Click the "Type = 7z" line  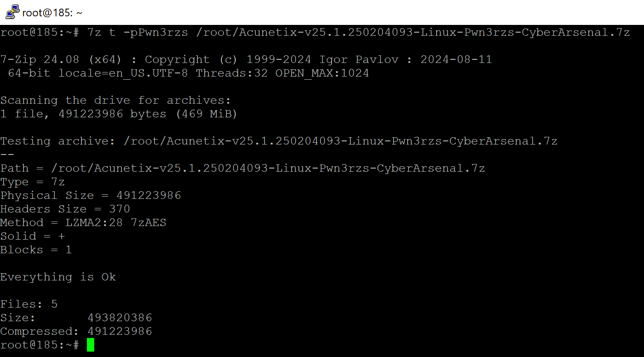[x=33, y=182]
